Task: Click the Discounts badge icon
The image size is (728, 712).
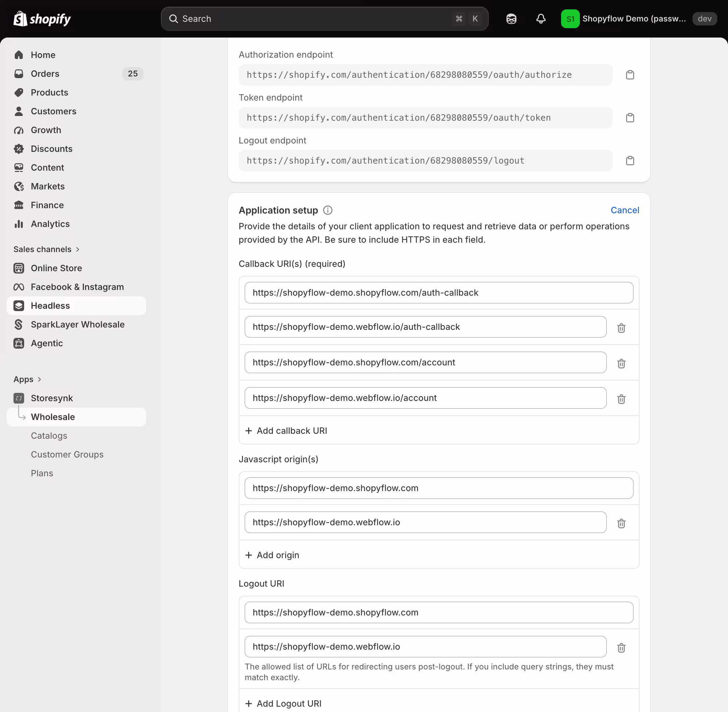Action: pos(19,149)
